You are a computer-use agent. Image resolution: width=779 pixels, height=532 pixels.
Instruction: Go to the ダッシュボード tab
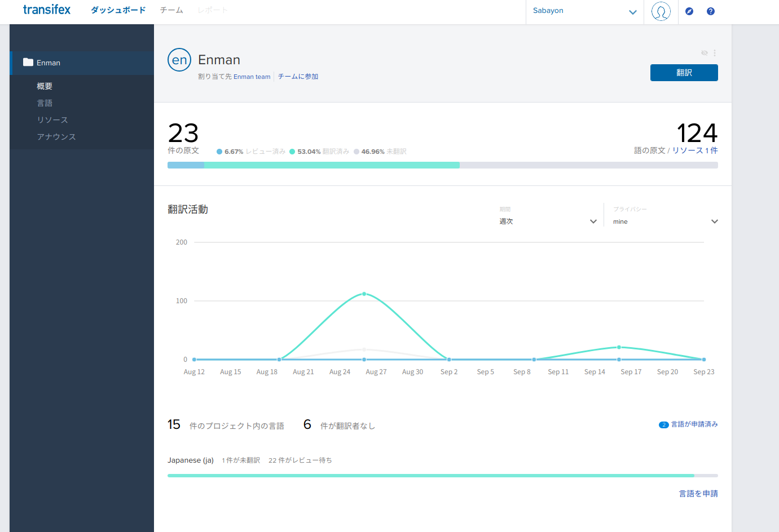[118, 10]
